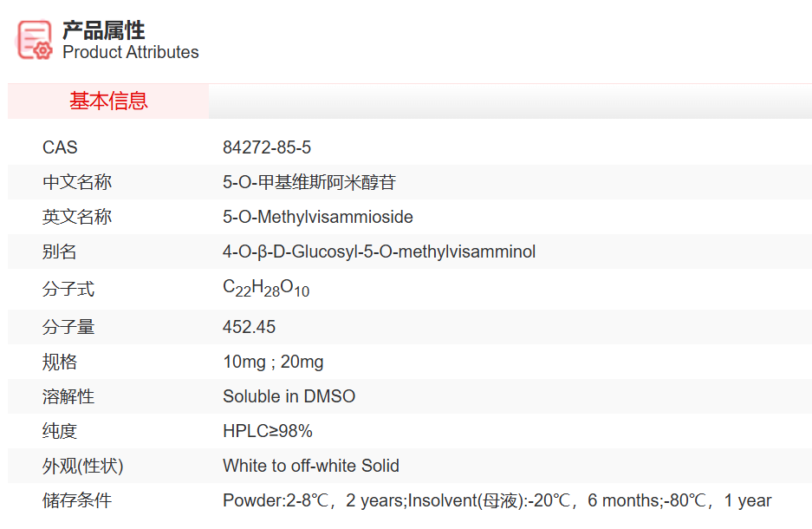Select CAS number 84272-85-5
Screen dimensions: 812x529
(266, 148)
